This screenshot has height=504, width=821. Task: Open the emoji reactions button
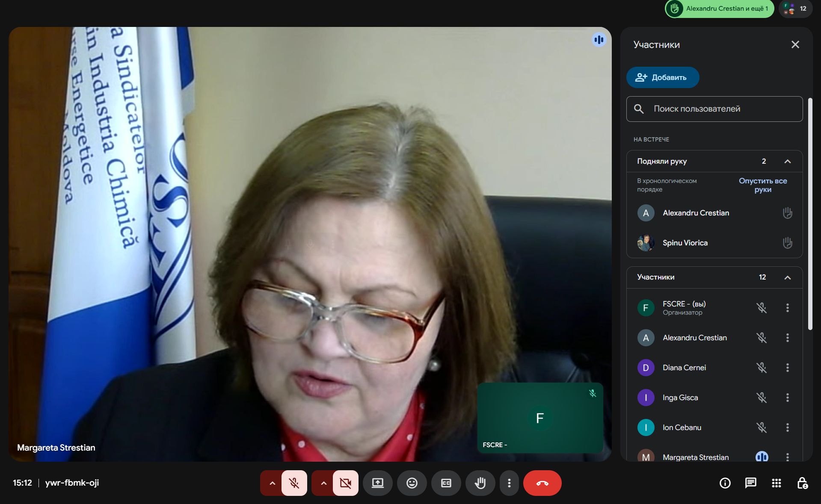tap(412, 483)
